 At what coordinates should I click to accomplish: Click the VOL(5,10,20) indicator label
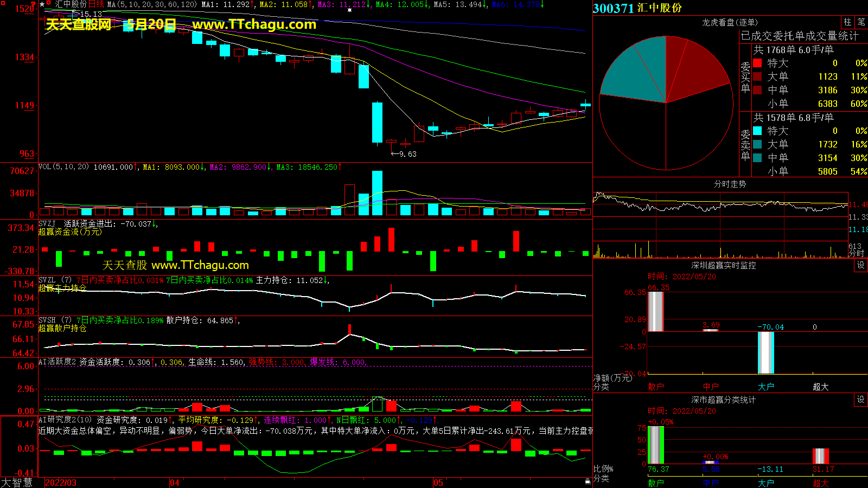(63, 167)
